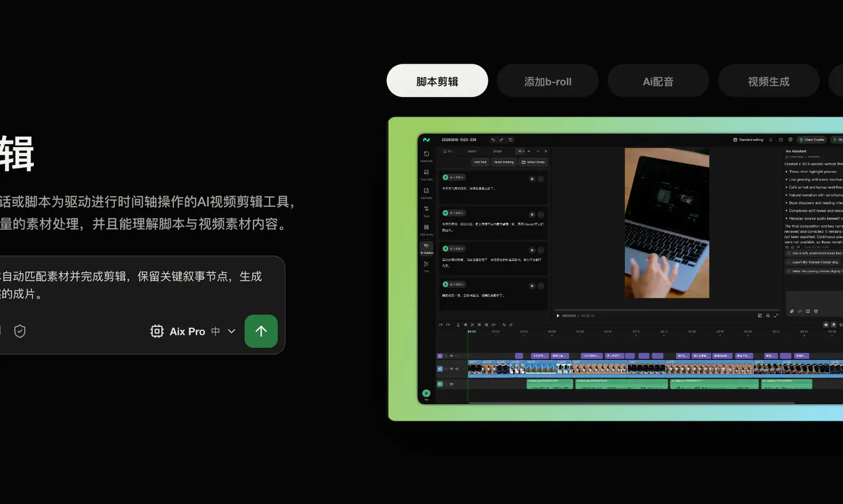This screenshot has height=504, width=843.
Task: Switch to the 视频生成 tab
Action: [x=769, y=81]
